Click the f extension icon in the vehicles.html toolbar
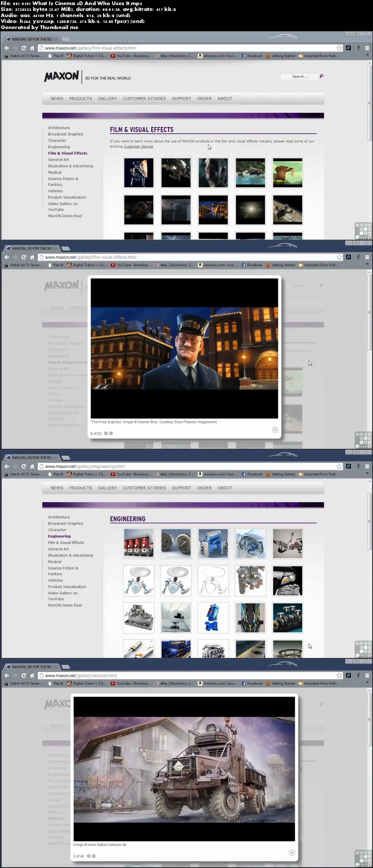Image resolution: width=373 pixels, height=868 pixels. [358, 675]
